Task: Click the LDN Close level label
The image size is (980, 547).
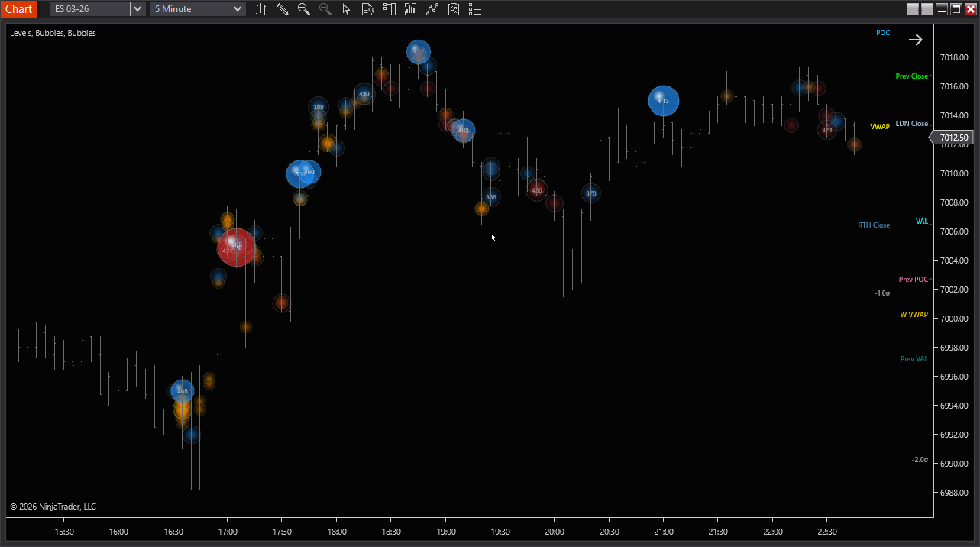Action: tap(912, 123)
